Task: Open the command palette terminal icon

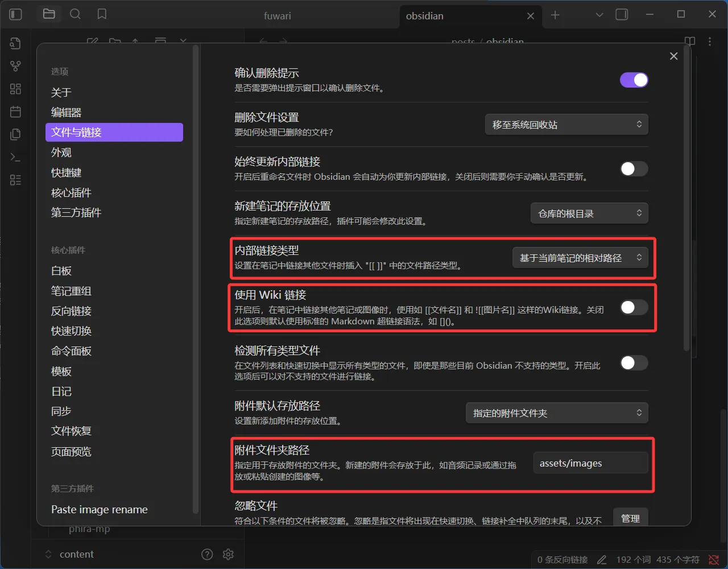Action: tap(15, 157)
